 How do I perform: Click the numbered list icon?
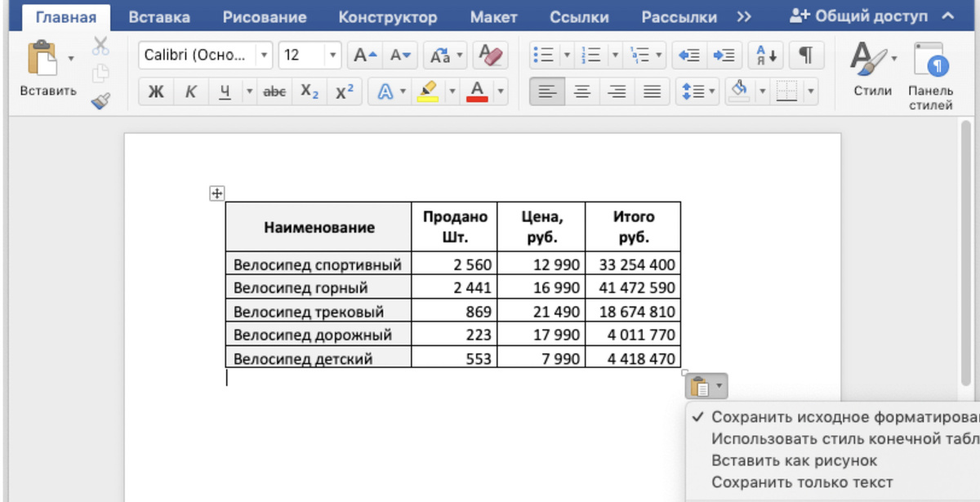(x=591, y=56)
